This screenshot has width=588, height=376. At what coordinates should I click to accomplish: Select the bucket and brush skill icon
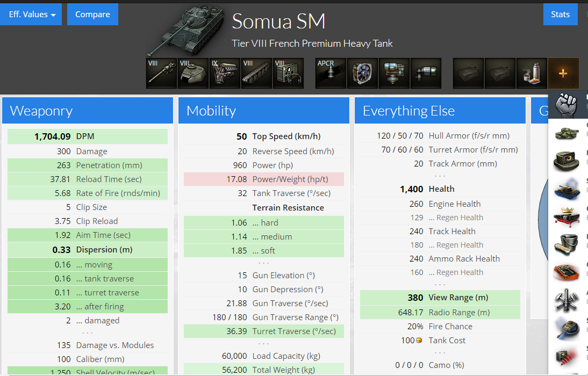567,244
